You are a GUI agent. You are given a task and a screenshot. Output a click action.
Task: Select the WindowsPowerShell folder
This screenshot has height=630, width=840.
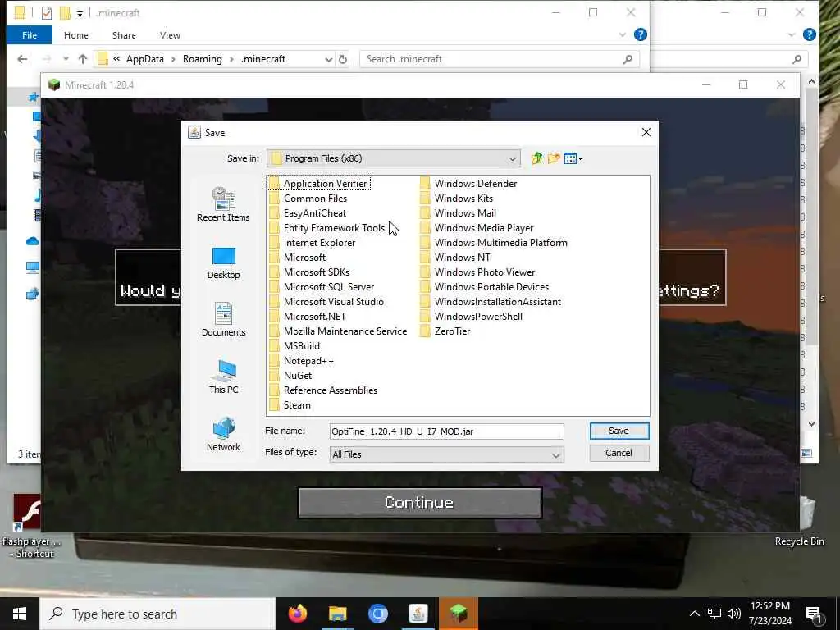472,316
